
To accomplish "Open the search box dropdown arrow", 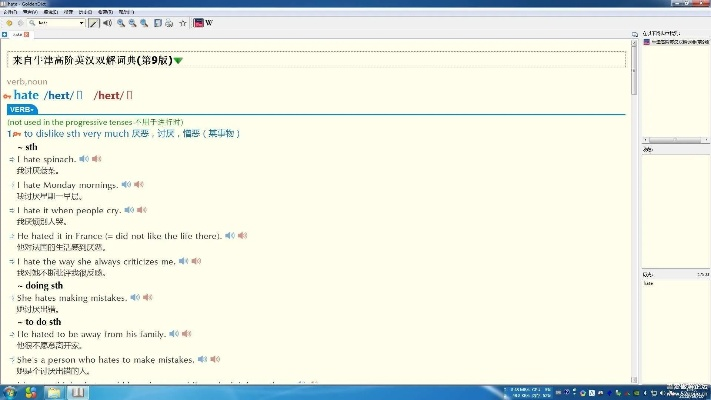I will (82, 23).
